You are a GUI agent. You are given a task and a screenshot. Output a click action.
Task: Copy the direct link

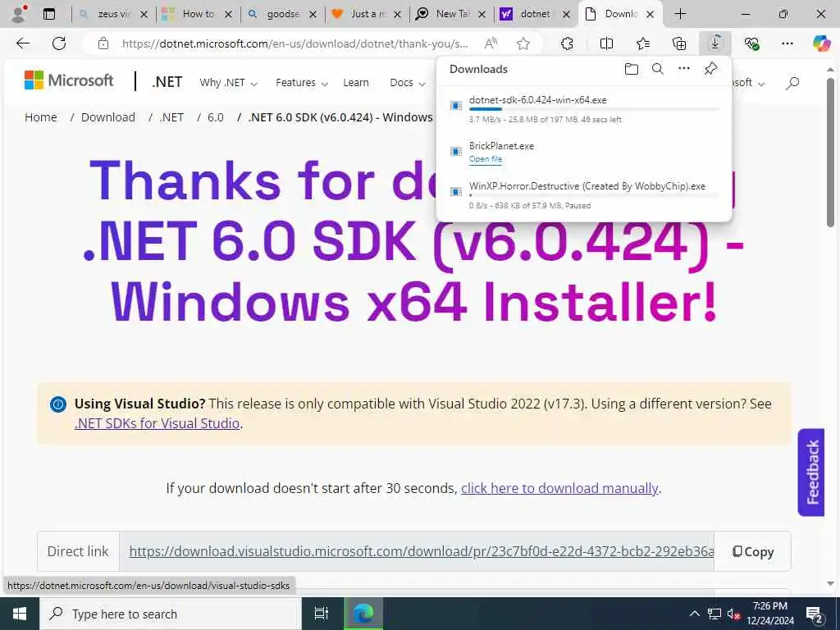[753, 551]
